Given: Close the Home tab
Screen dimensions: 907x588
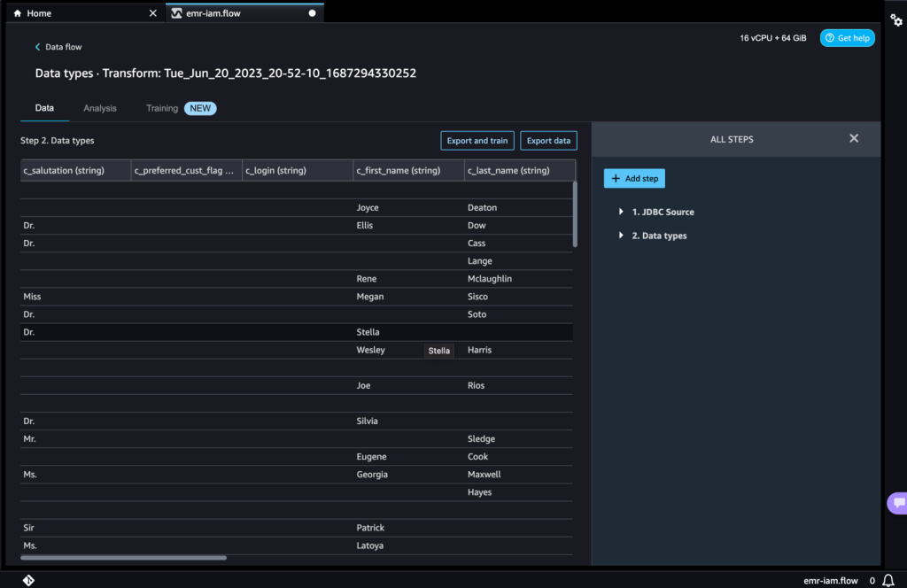Looking at the screenshot, I should tap(152, 13).
